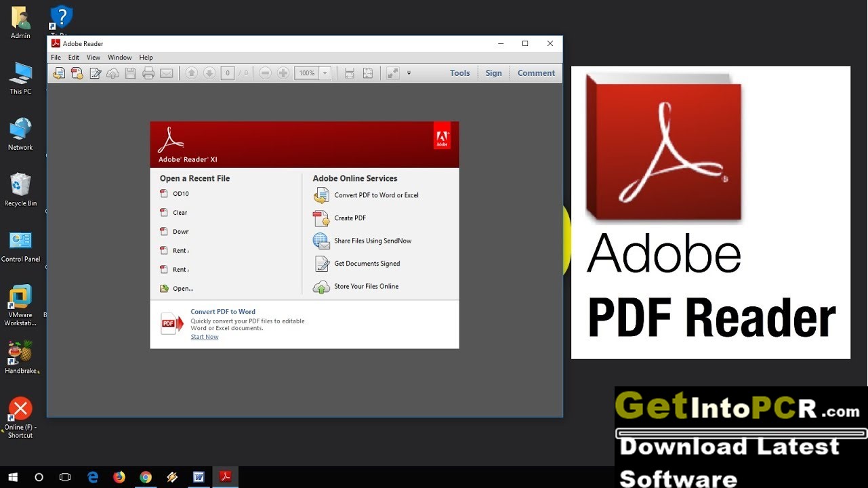Open recent file starting with Clear
This screenshot has height=488, width=868.
click(173, 213)
